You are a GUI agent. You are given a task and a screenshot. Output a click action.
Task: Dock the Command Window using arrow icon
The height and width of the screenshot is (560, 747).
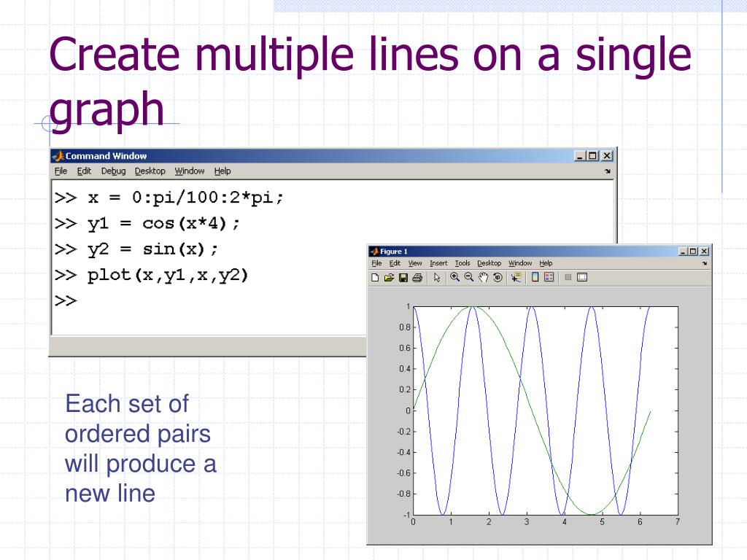(x=608, y=171)
